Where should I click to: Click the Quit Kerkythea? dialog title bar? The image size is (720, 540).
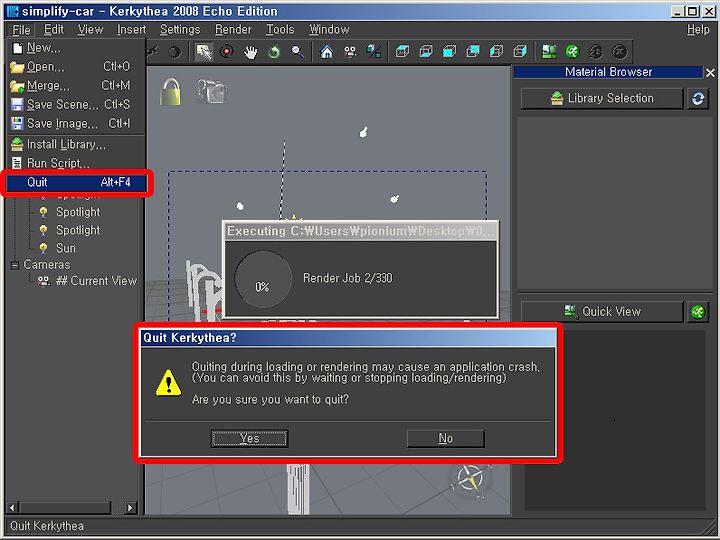point(348,338)
